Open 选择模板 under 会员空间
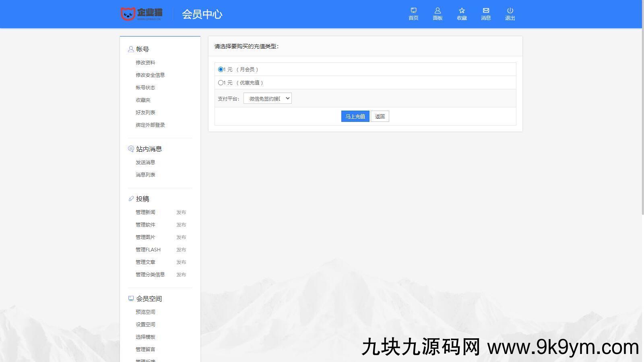This screenshot has width=644, height=362. click(x=145, y=337)
